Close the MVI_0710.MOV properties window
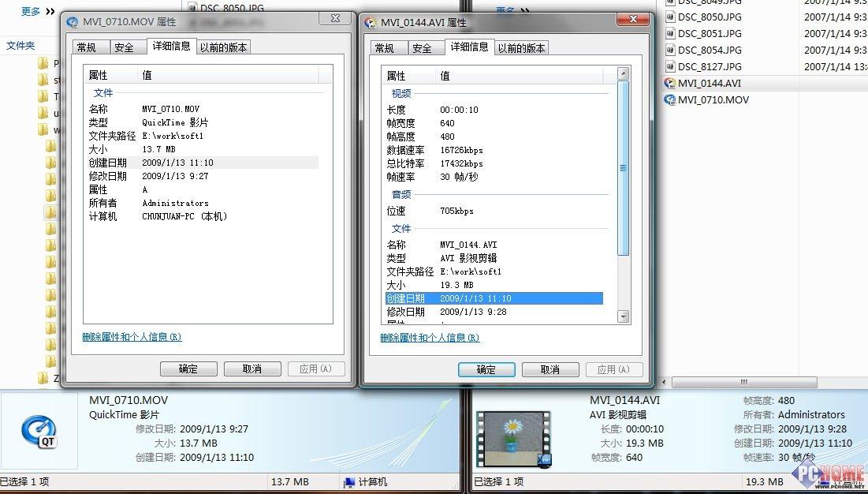The width and height of the screenshot is (868, 494). 335,18
